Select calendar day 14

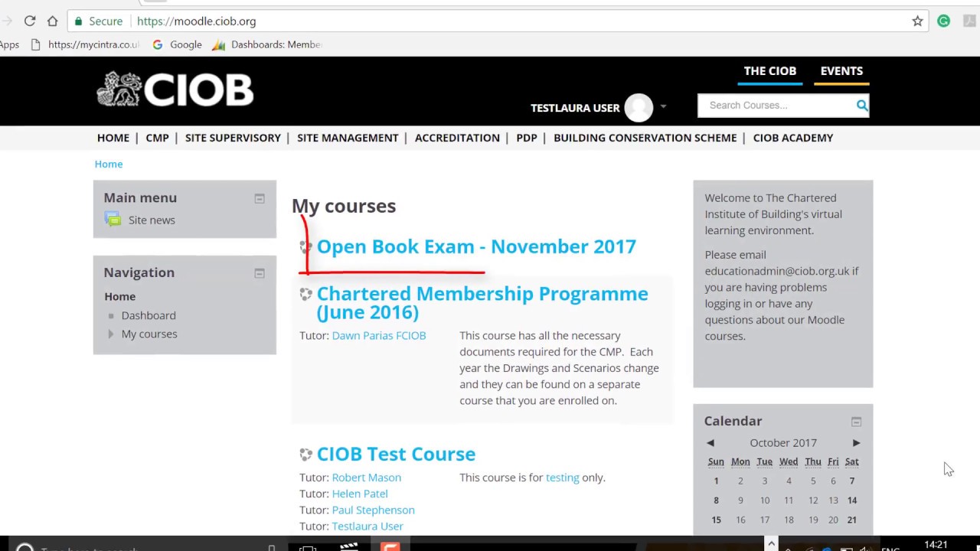click(x=852, y=500)
